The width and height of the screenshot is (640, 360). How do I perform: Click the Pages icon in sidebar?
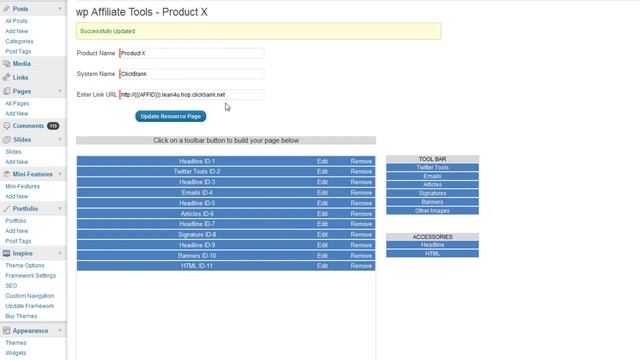7,91
